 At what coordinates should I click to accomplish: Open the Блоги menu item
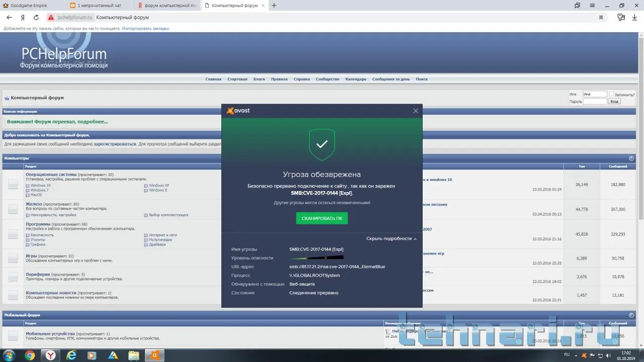pos(259,79)
